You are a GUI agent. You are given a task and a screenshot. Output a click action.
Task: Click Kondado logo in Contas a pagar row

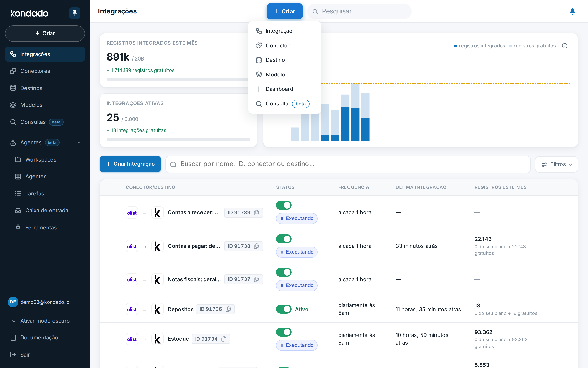pos(157,246)
